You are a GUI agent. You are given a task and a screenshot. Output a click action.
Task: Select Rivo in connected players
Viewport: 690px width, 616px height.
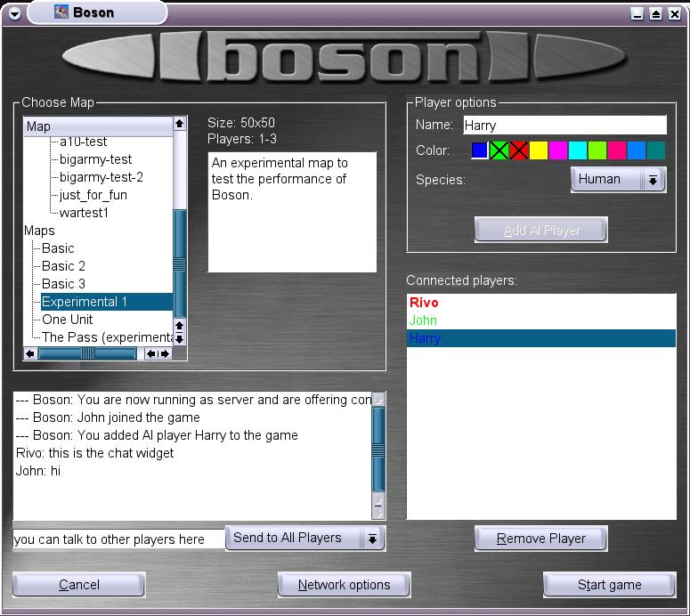(540, 303)
